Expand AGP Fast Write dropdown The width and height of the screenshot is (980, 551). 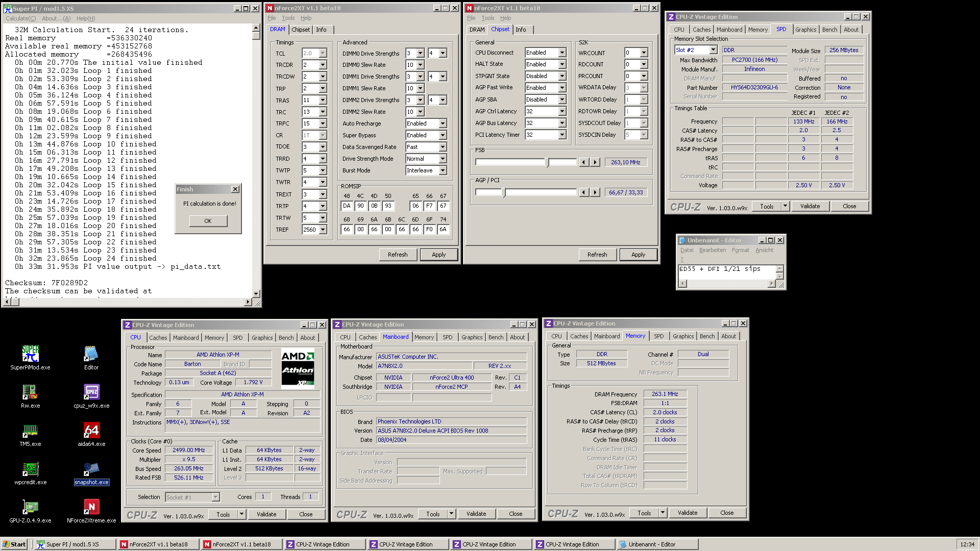click(x=562, y=88)
